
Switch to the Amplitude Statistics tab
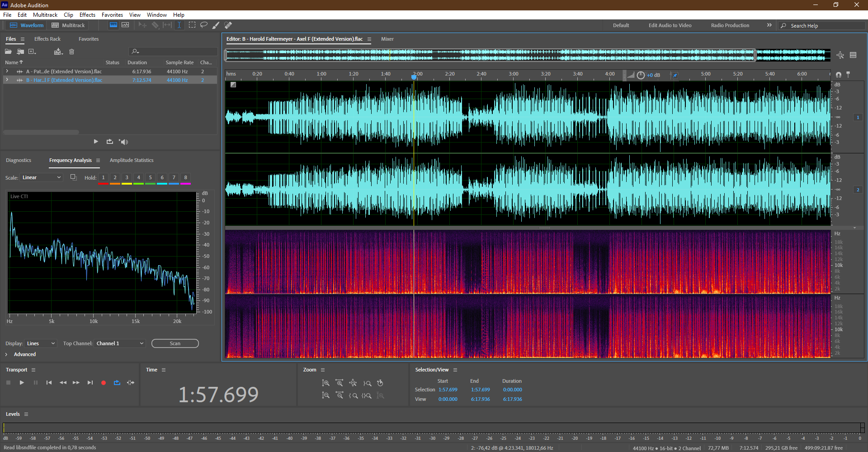[132, 160]
